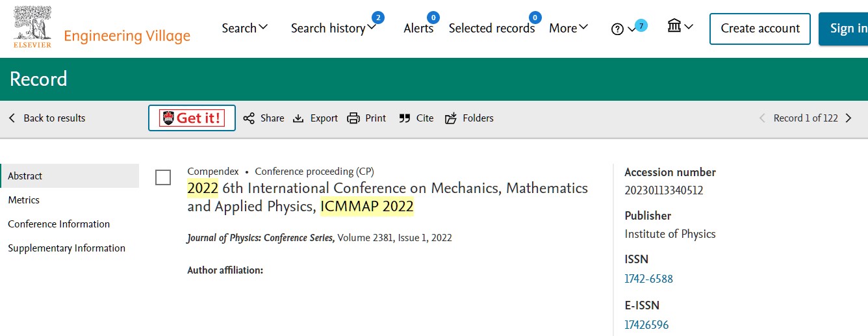Click the Record 1 of 122 counter
Viewport: 868px width, 336px height.
[x=806, y=118]
